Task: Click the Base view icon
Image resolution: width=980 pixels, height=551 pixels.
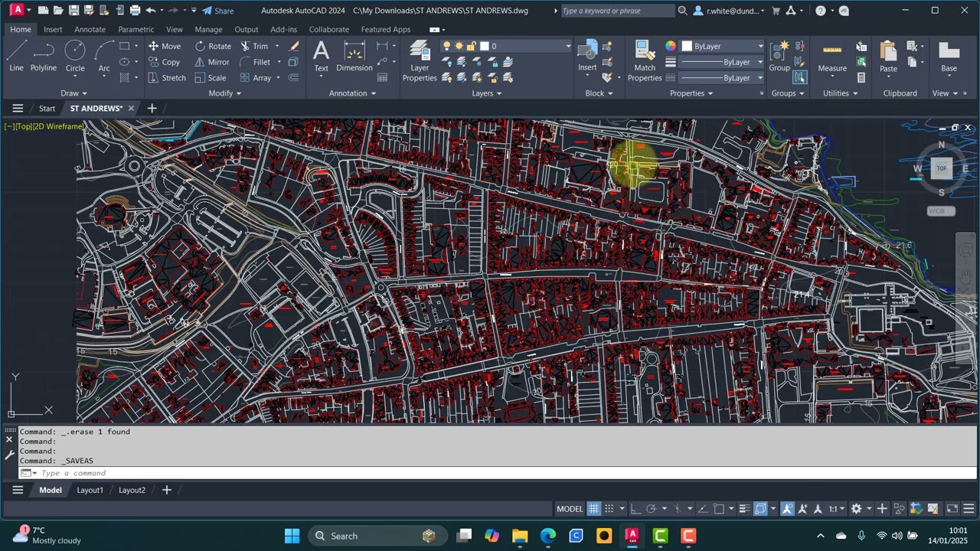Action: point(949,57)
